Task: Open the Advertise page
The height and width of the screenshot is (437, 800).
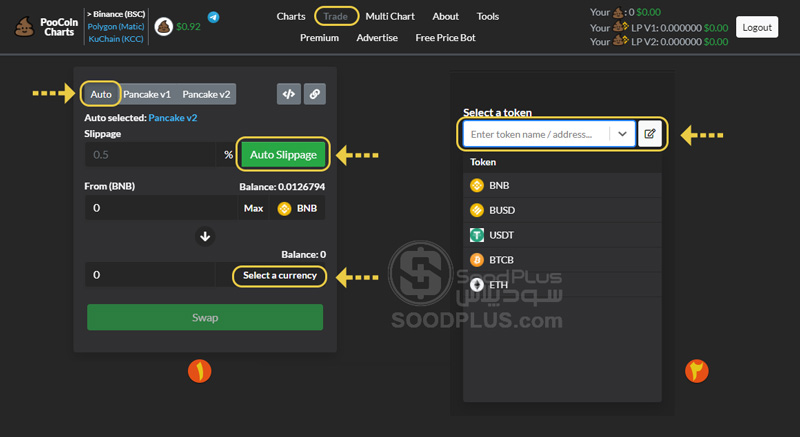Action: (377, 38)
